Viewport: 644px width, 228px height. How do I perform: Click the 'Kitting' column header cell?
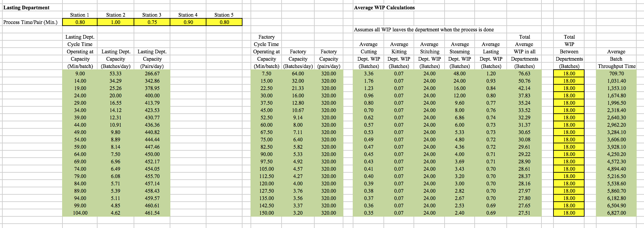click(x=399, y=51)
